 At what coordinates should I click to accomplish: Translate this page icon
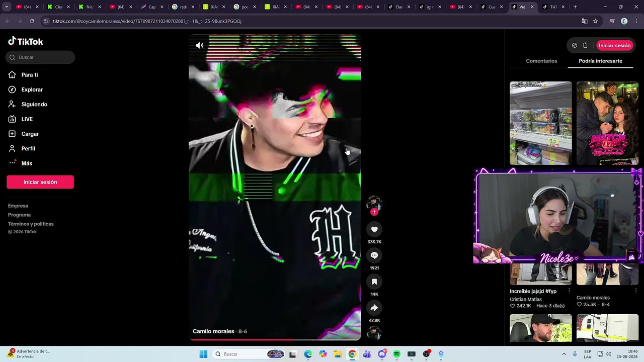584,21
